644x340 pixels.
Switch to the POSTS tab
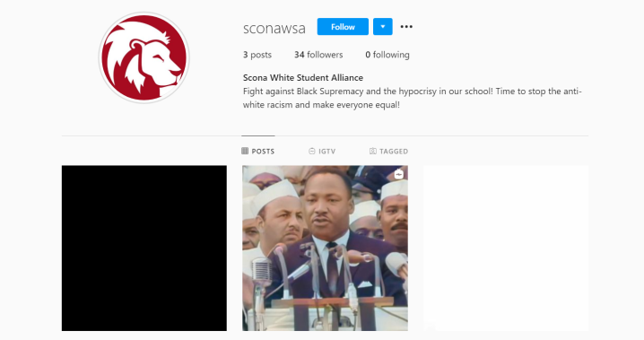(x=258, y=151)
